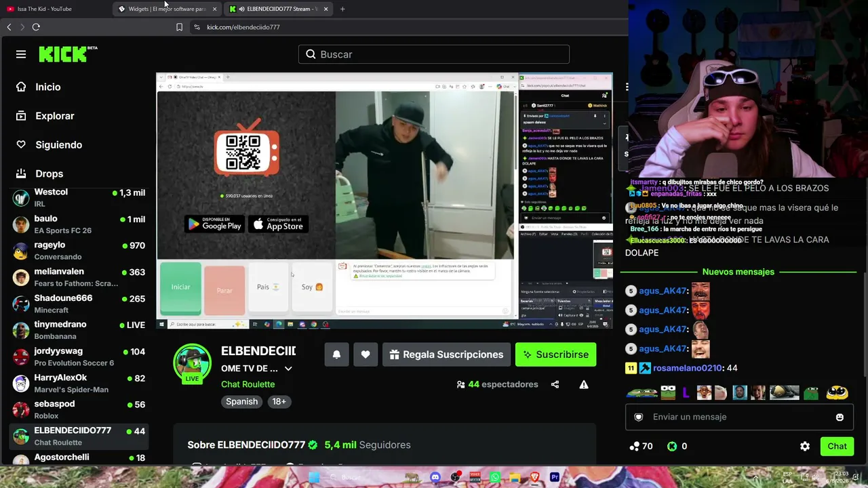Follow channel with the heart button
The width and height of the screenshot is (868, 488).
pyautogui.click(x=366, y=354)
